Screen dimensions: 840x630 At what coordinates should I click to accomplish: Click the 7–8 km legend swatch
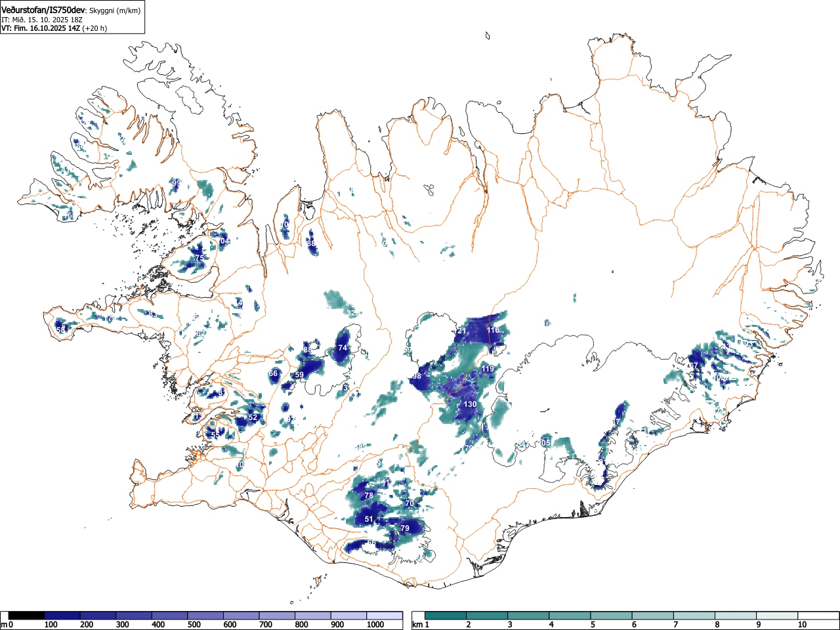pos(694,616)
